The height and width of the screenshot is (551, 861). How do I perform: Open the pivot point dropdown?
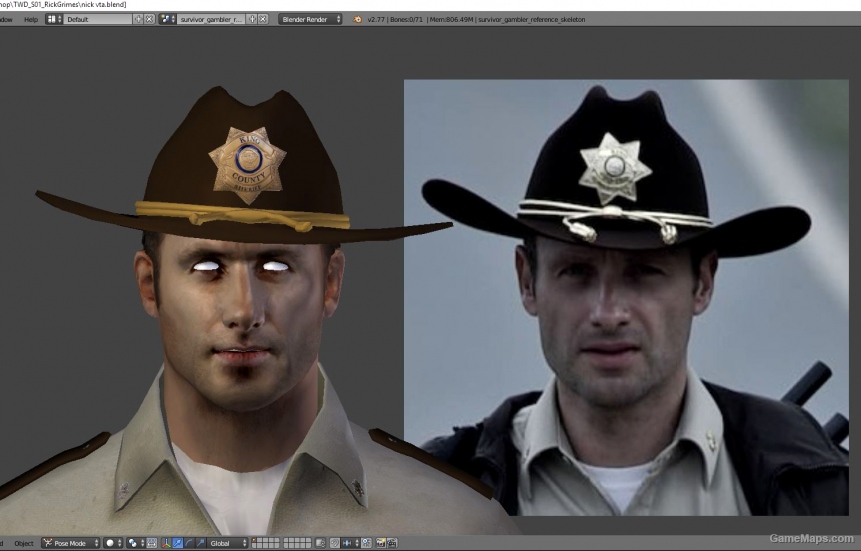[136, 543]
